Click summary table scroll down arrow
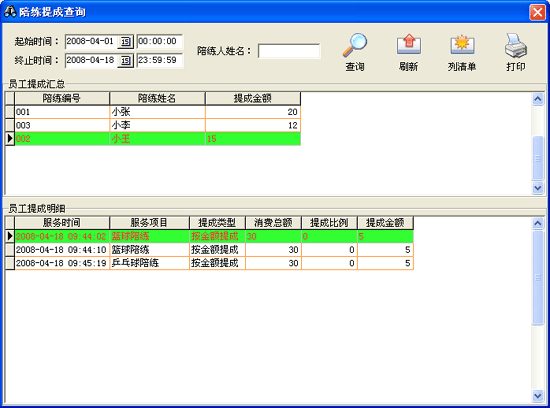This screenshot has width=550, height=408. [x=538, y=188]
